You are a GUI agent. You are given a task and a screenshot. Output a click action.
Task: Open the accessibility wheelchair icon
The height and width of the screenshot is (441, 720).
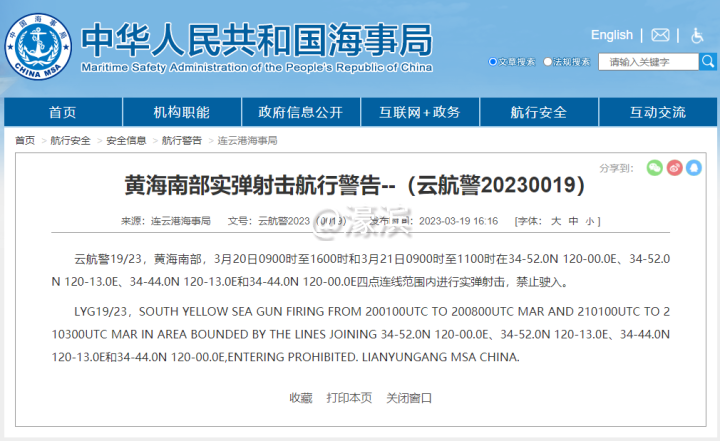[697, 35]
